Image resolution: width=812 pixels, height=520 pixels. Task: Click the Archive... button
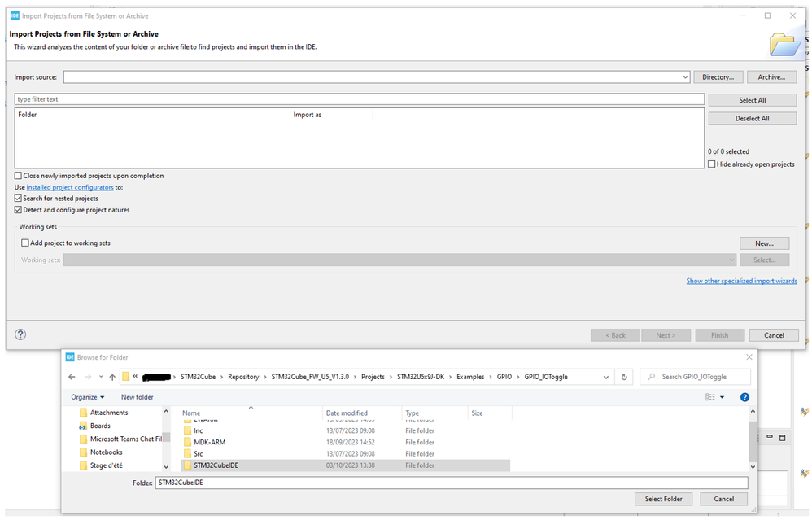771,77
